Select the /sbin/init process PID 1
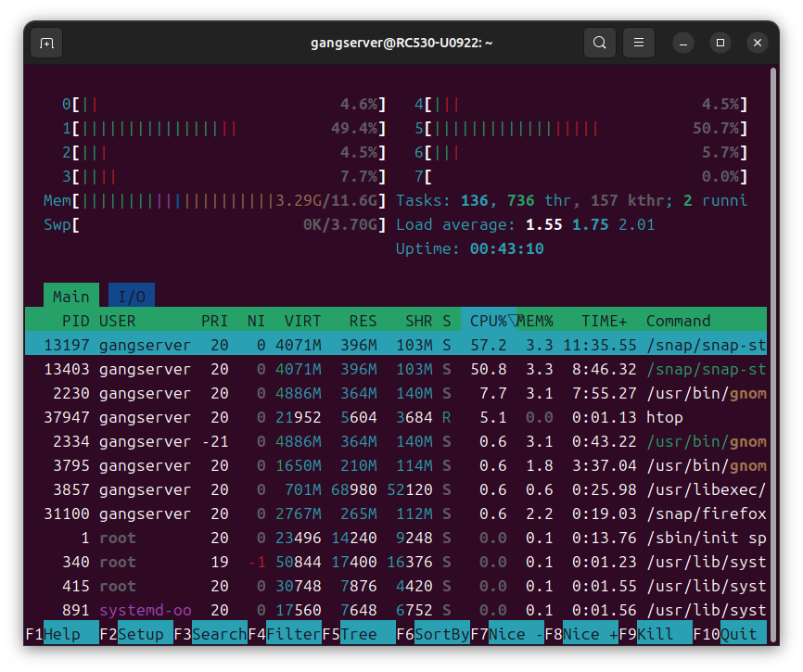This screenshot has height=672, width=803. (396, 538)
